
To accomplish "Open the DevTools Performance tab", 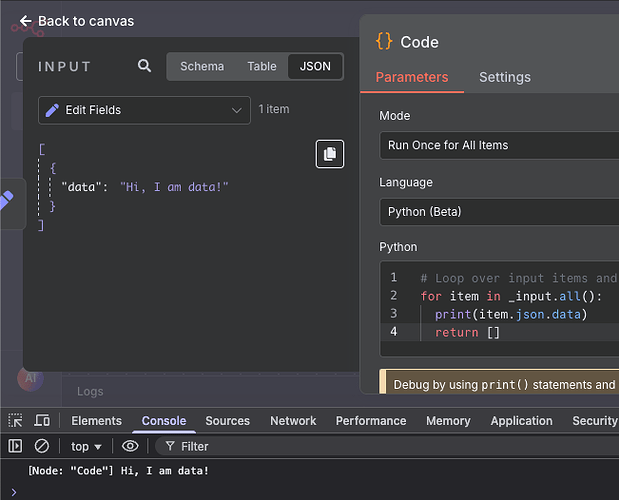I will pyautogui.click(x=371, y=421).
